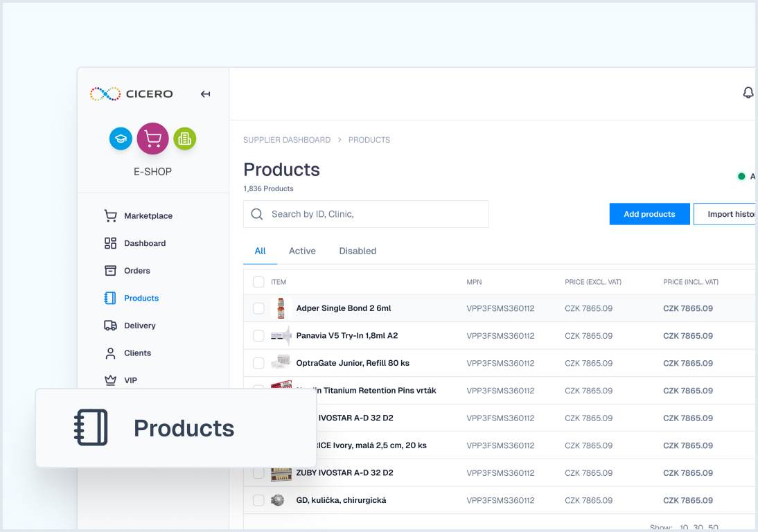Viewport: 758px width, 532px height.
Task: Switch to the Disabled tab
Action: click(x=358, y=251)
